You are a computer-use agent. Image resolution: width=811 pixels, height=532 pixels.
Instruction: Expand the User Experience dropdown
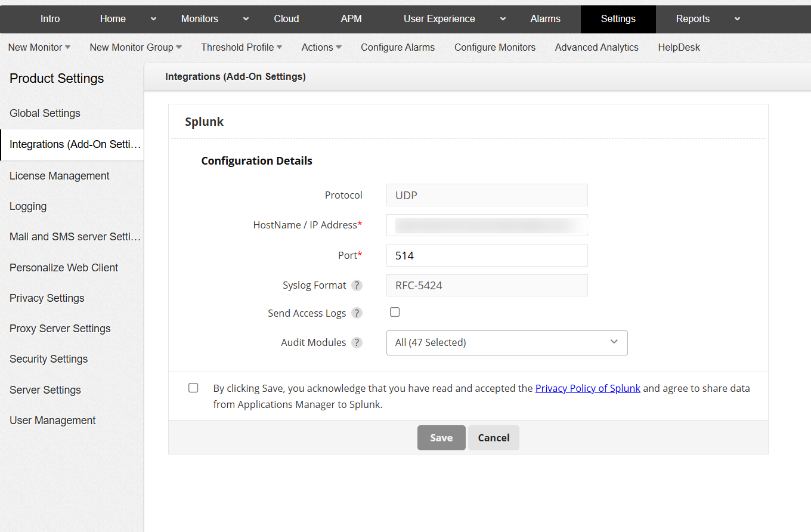coord(503,19)
